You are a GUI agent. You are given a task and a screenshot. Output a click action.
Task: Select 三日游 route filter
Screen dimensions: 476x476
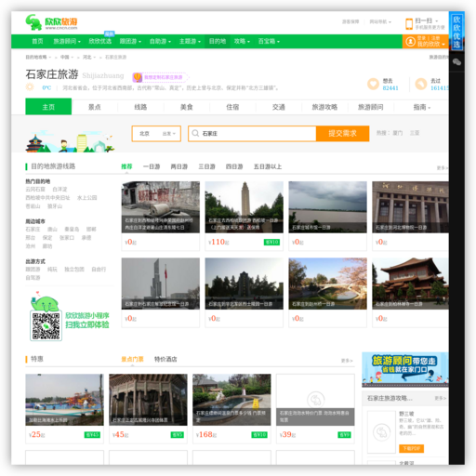tap(206, 166)
